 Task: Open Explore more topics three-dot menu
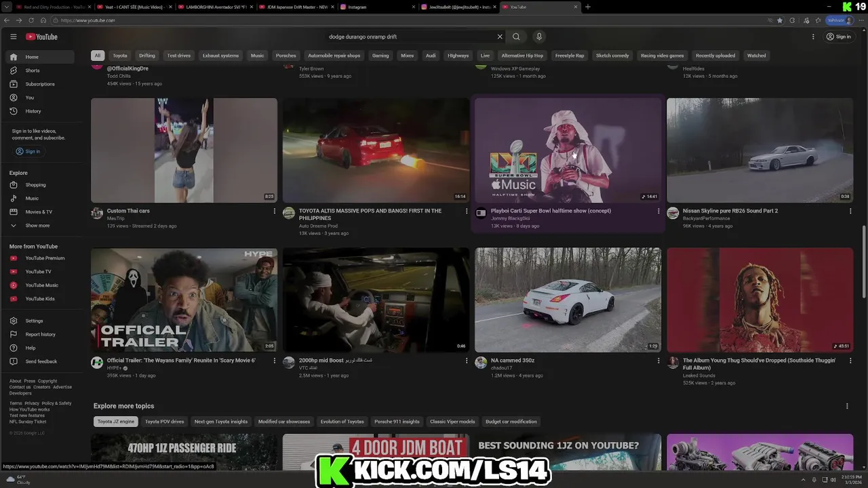pos(847,406)
